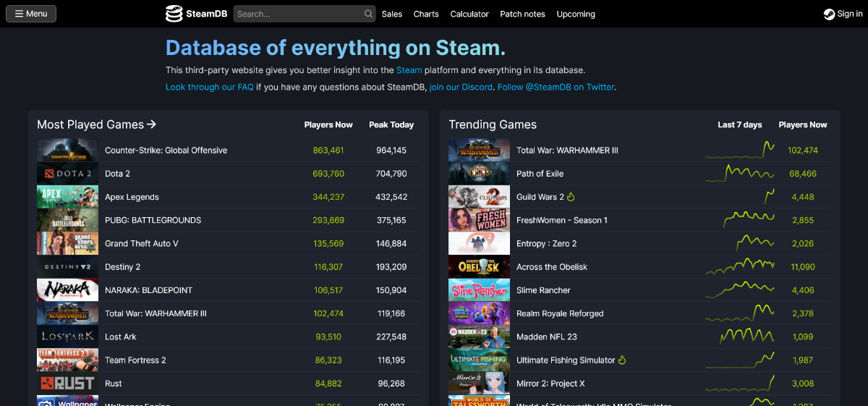Click the Slime Rancher thumbnail

point(479,290)
